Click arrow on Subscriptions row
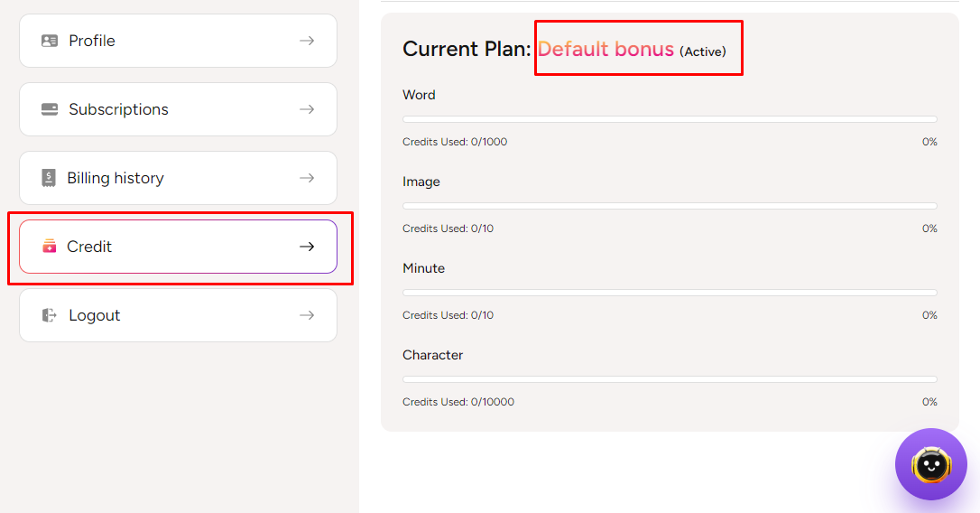 tap(307, 109)
